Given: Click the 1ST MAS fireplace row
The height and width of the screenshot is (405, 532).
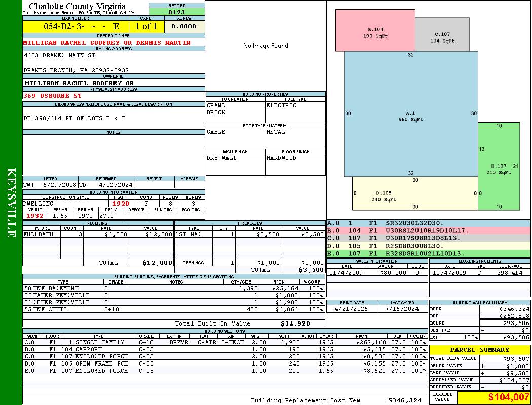Looking at the screenshot, I should point(250,234).
